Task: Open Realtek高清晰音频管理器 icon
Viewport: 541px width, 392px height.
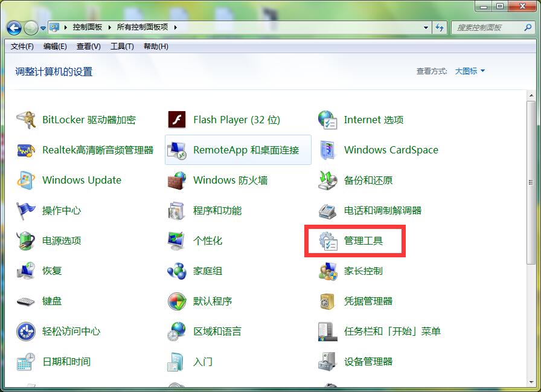Action: tap(26, 150)
